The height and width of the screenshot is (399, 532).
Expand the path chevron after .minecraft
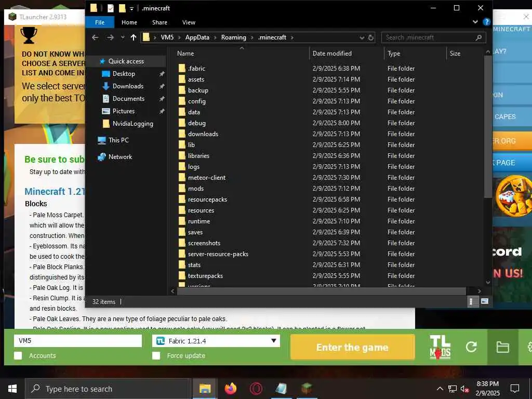tap(292, 37)
